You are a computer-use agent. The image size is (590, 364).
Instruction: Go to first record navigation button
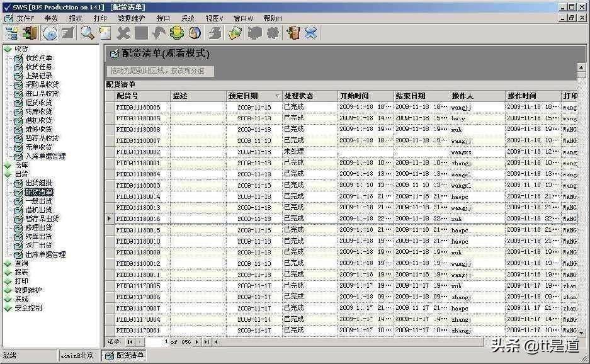pos(130,342)
